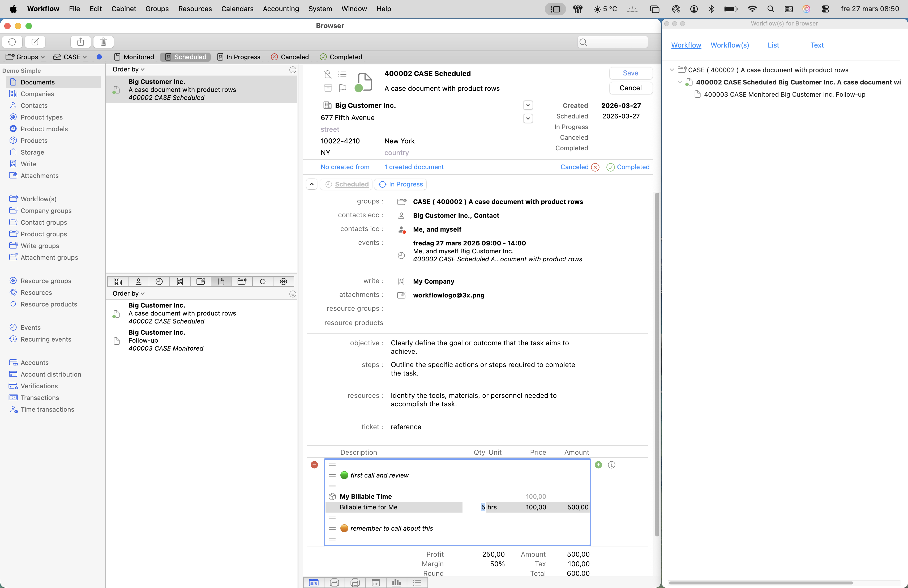
Task: Click the Save button
Action: (x=630, y=73)
